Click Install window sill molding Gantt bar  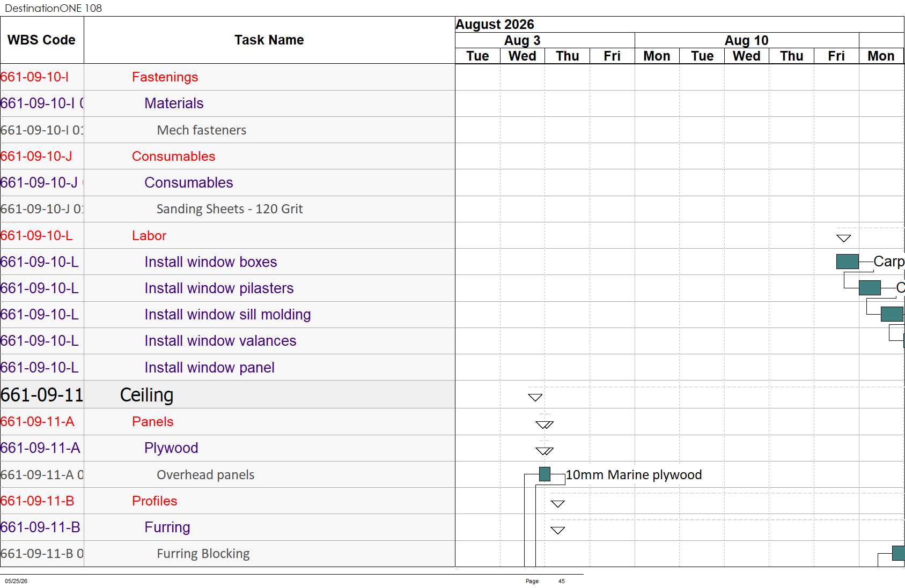[x=892, y=314]
